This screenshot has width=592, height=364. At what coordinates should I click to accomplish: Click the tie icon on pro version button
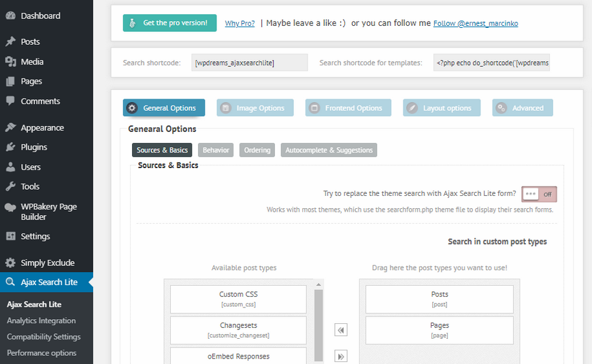pos(132,23)
